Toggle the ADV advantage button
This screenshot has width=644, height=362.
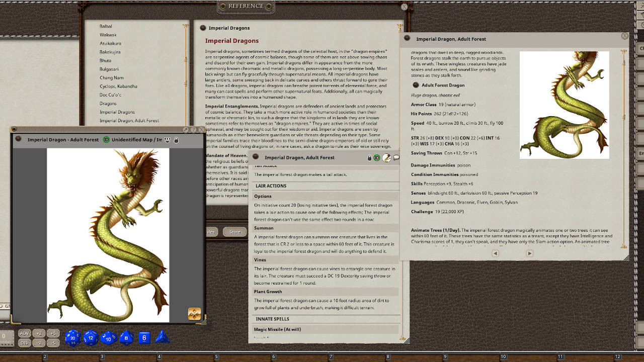(25, 332)
